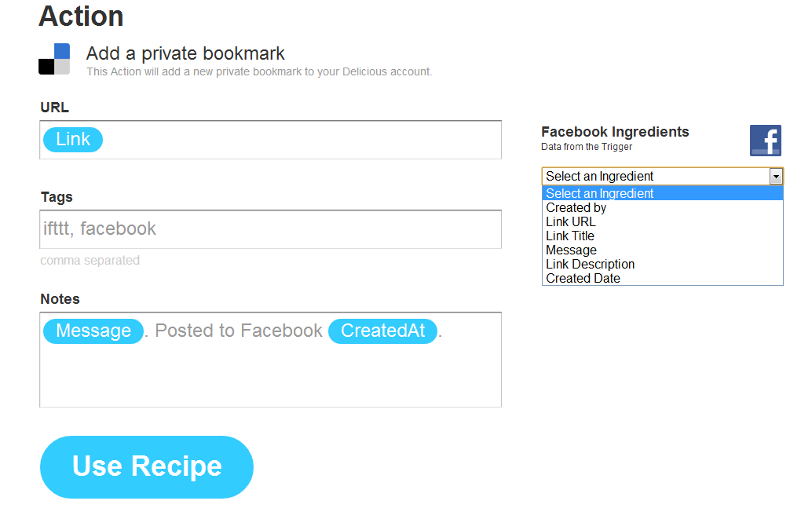
Task: Click into the Tags text field
Action: pyautogui.click(x=270, y=229)
